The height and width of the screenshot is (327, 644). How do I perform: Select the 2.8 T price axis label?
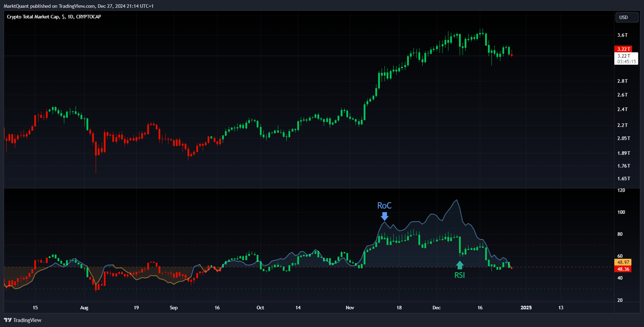[x=622, y=81]
